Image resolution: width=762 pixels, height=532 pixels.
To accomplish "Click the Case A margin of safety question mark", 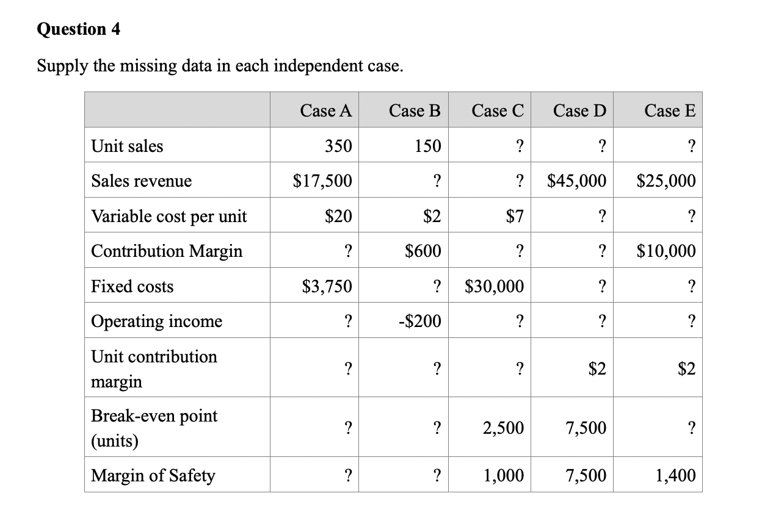I will [348, 475].
